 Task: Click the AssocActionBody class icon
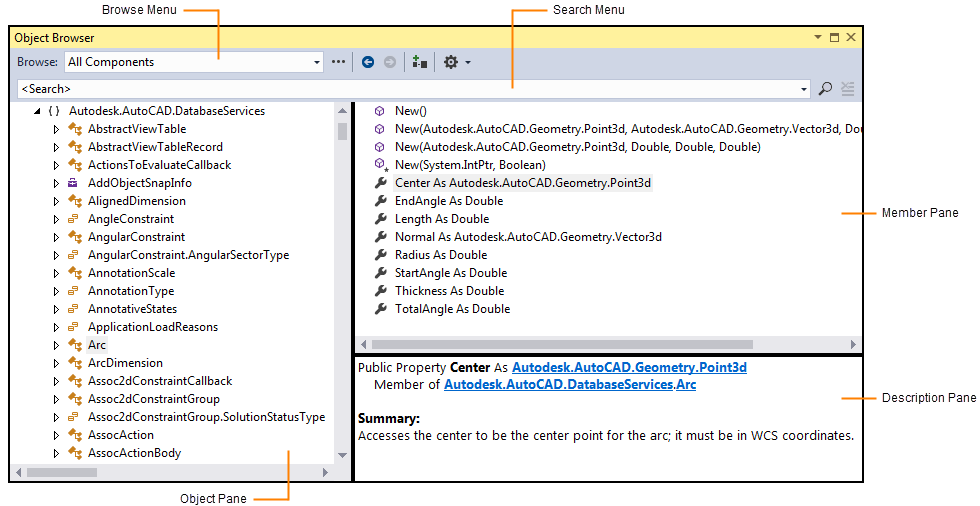pos(75,453)
